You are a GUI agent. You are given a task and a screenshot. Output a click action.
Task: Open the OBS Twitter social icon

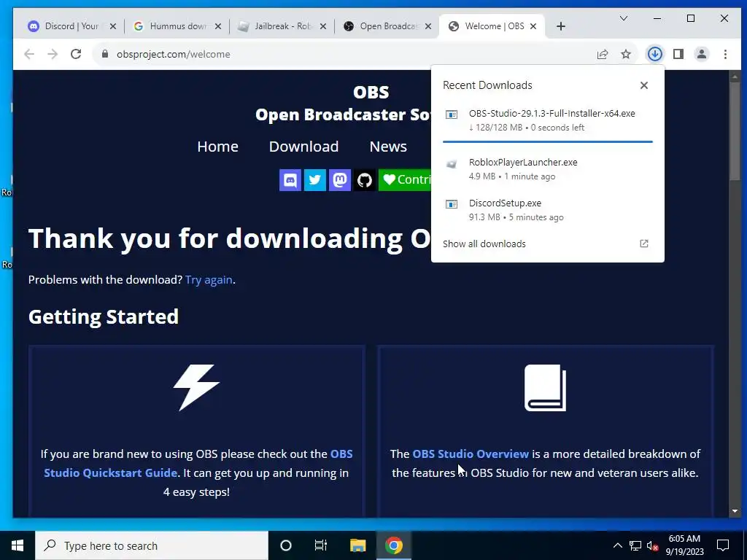pyautogui.click(x=315, y=180)
